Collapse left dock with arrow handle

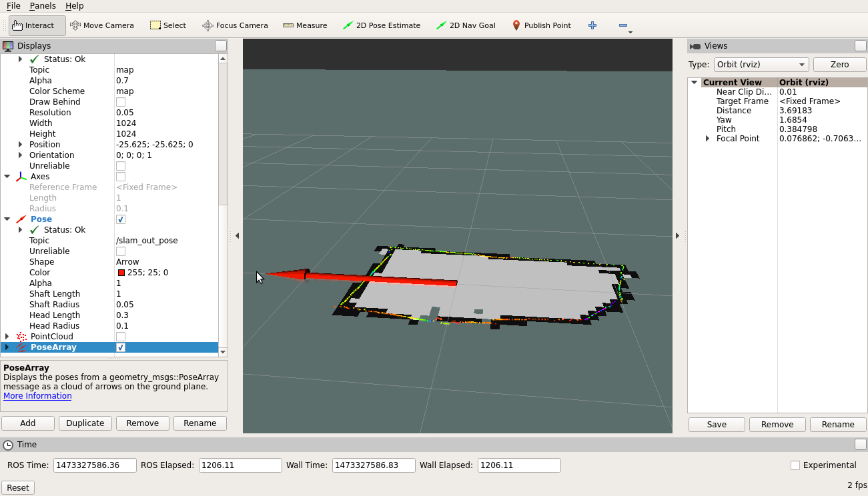pos(237,236)
